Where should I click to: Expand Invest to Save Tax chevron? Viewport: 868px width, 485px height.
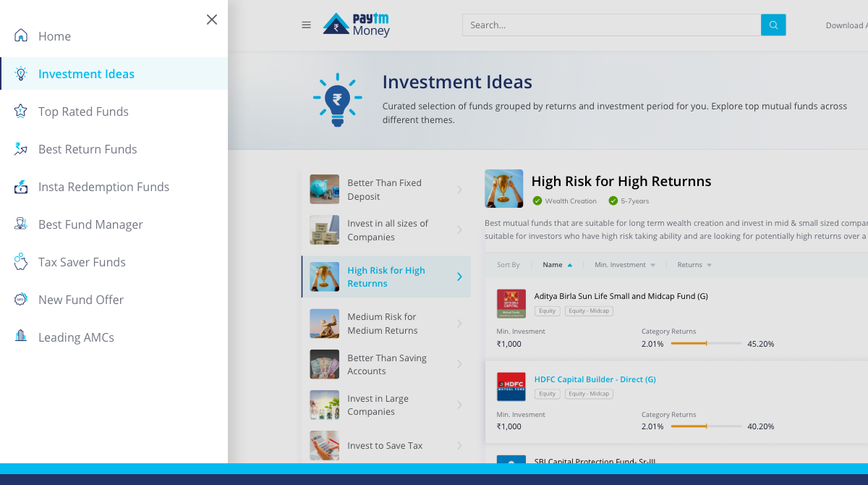click(459, 445)
